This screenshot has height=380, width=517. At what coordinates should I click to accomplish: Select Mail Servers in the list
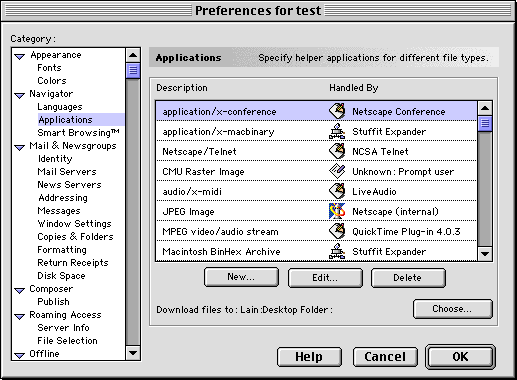coord(67,172)
